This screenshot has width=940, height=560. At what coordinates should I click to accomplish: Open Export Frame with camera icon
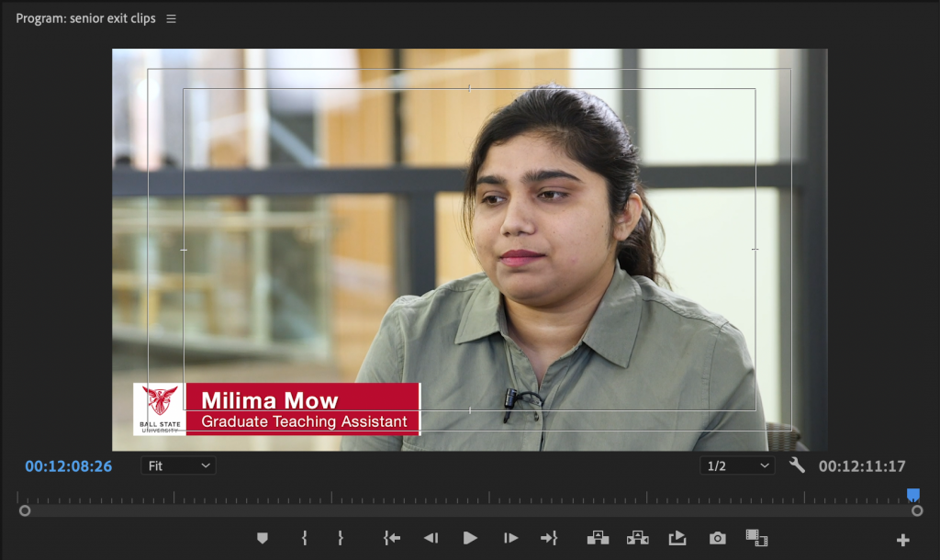717,538
